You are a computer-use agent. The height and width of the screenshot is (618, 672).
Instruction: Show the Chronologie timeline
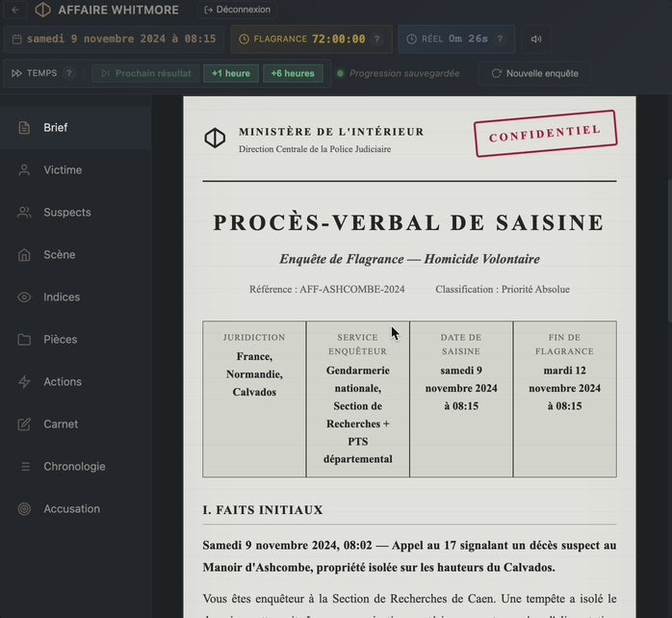coord(73,467)
